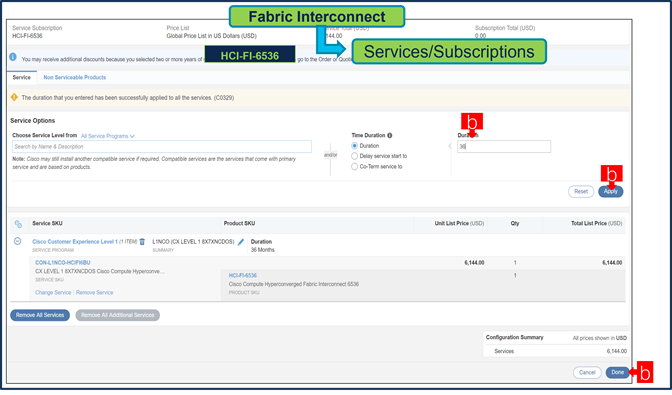672x395 pixels.
Task: Click the Configuration Summary heading
Action: coord(514,338)
